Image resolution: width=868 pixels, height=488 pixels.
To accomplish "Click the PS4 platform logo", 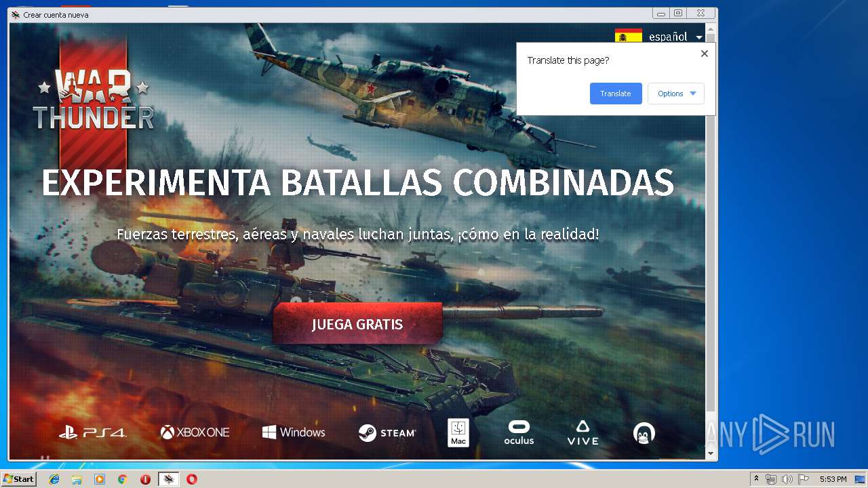I will (x=92, y=432).
